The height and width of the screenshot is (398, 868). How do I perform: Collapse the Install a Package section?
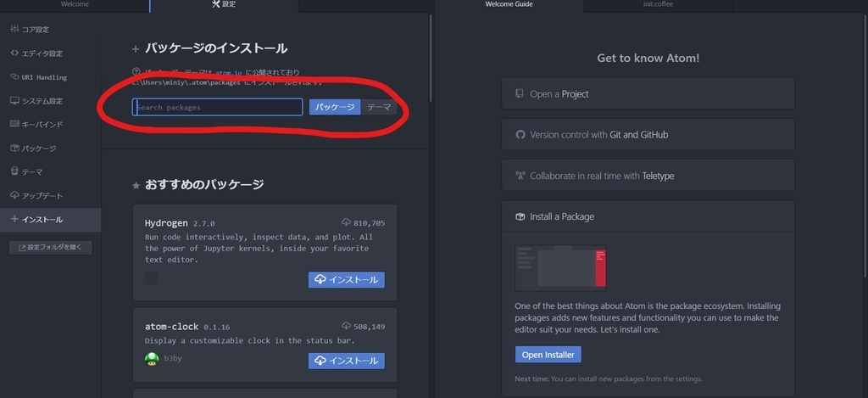click(x=648, y=216)
